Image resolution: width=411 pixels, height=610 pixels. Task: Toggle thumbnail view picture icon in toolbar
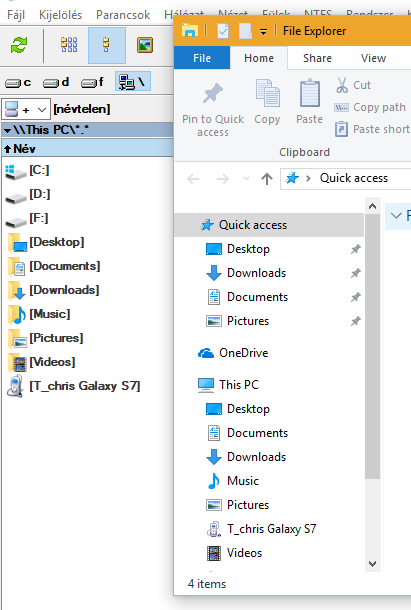(x=144, y=45)
